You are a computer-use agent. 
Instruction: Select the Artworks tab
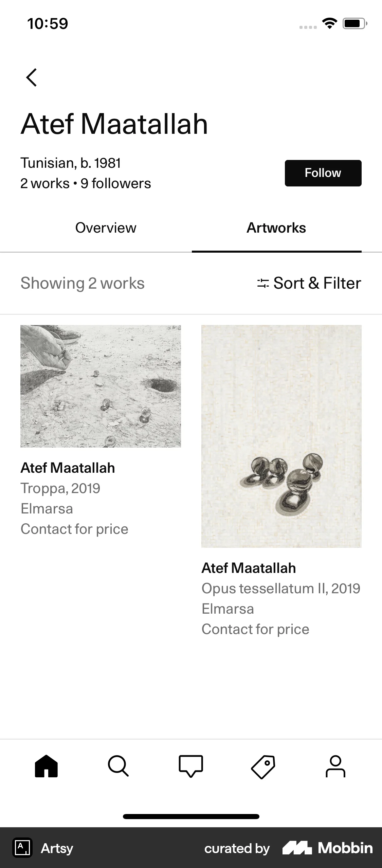pyautogui.click(x=276, y=228)
